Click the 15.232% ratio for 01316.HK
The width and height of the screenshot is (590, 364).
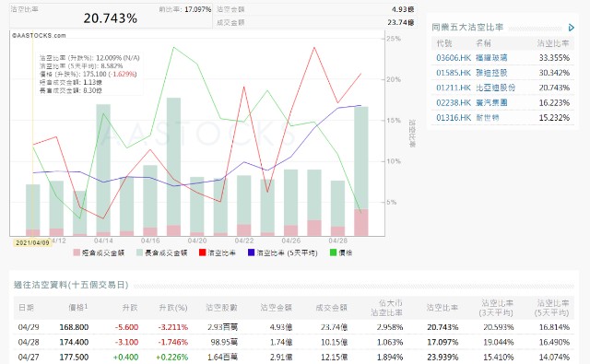click(x=554, y=118)
